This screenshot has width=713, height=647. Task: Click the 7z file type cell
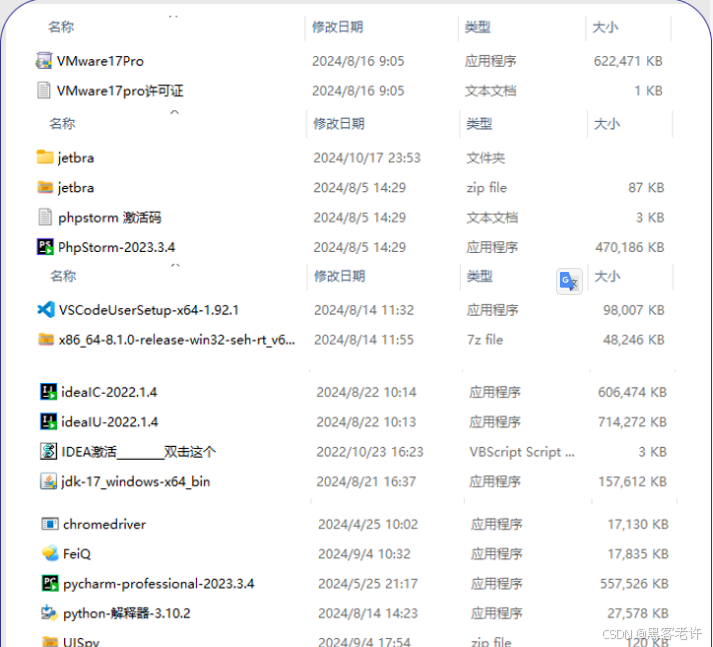coord(485,340)
